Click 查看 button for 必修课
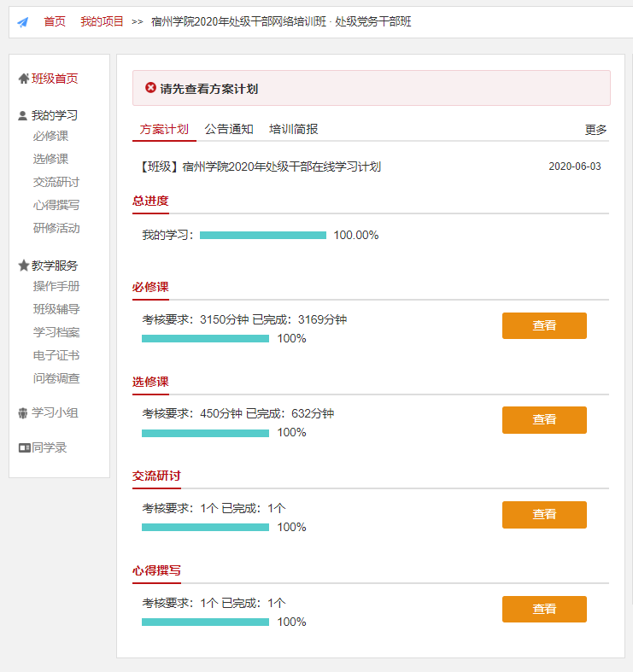633x672 pixels. 544,325
